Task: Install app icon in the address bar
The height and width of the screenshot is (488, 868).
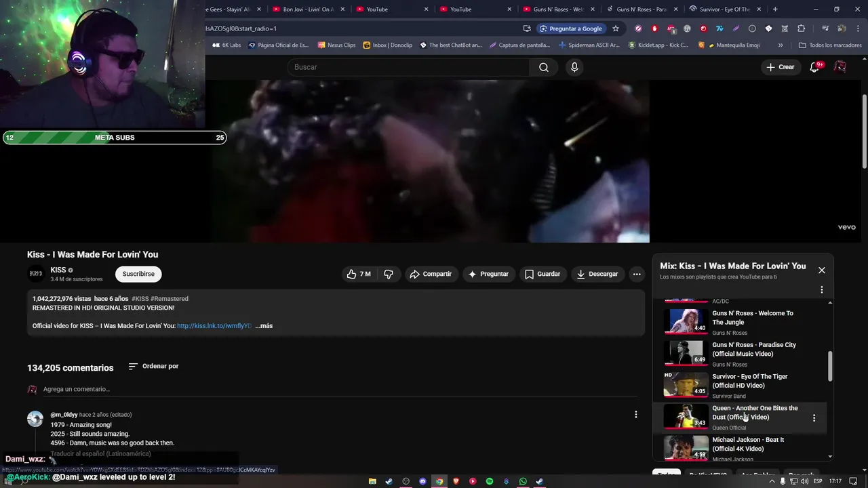Action: 527,28
